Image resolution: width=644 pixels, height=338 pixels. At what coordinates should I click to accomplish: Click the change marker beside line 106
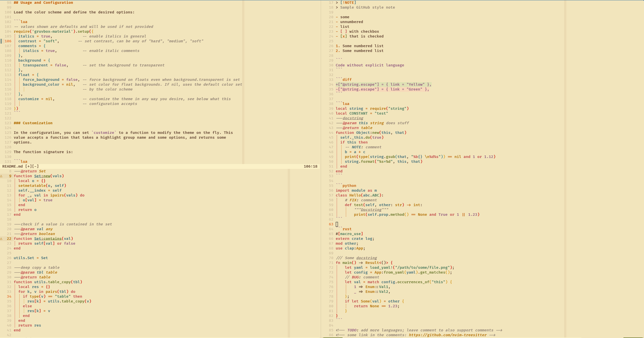tap(1, 41)
